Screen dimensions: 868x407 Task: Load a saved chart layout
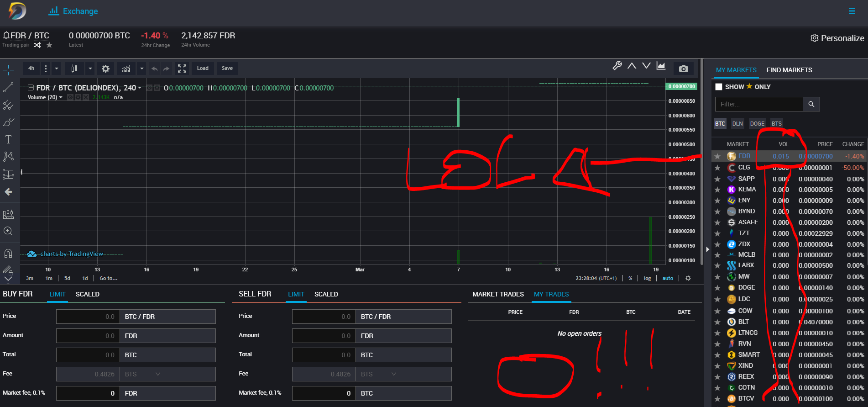[x=203, y=69]
